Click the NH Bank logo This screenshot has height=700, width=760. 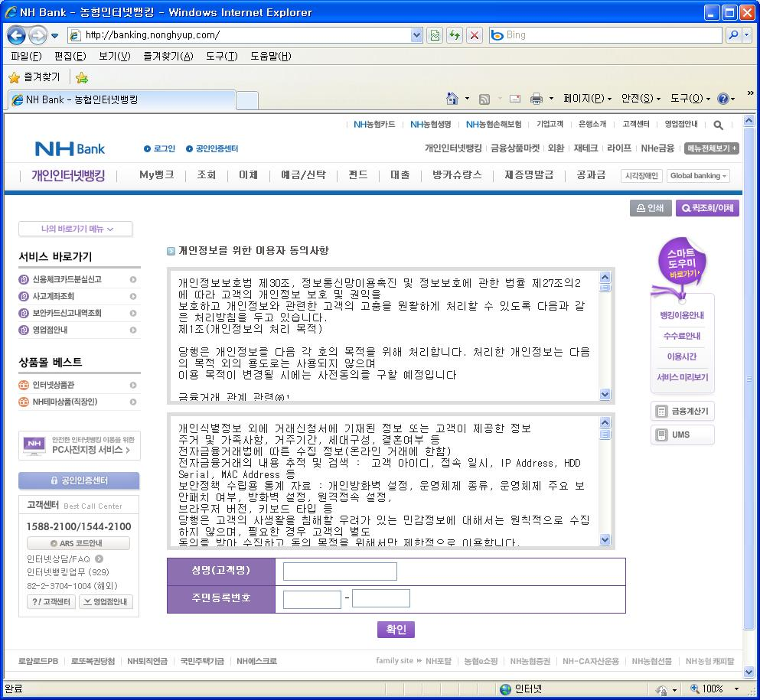point(70,148)
